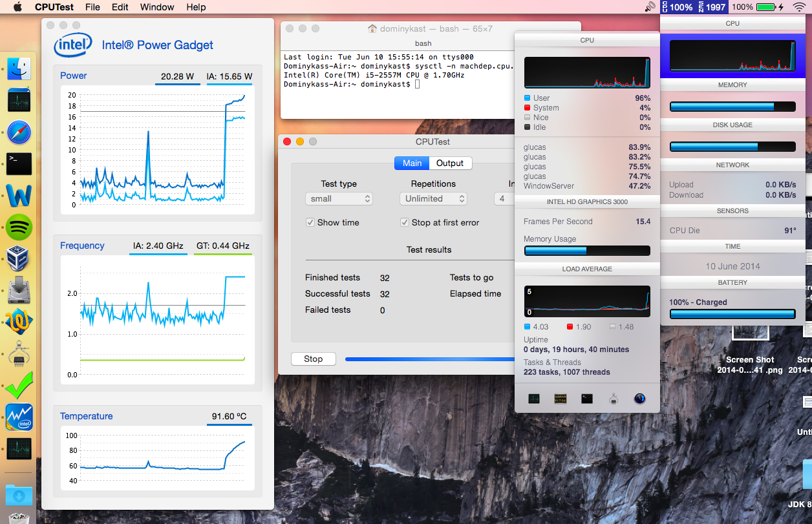
Task: Click the 223 tasks, 1007 threads line
Action: tap(567, 372)
